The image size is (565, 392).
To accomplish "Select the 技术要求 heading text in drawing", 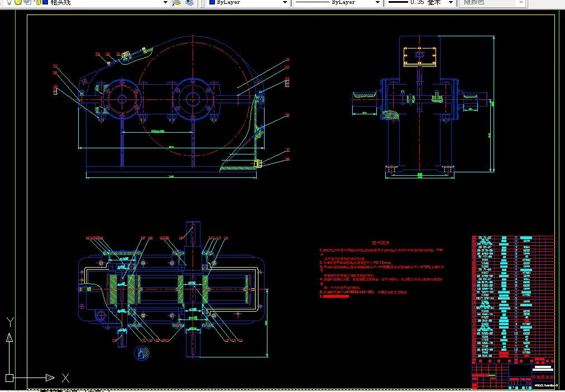I will point(381,243).
